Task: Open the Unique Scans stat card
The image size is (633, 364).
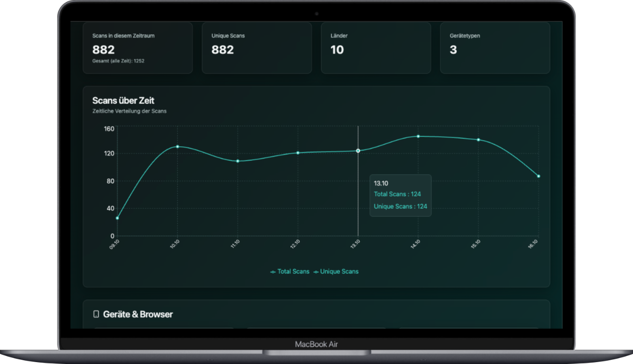Action: coord(257,48)
